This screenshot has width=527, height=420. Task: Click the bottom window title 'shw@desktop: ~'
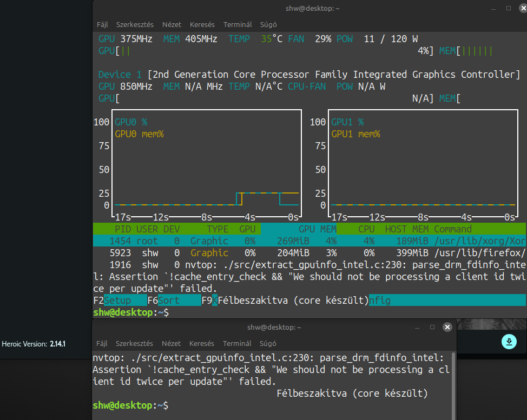(x=274, y=328)
